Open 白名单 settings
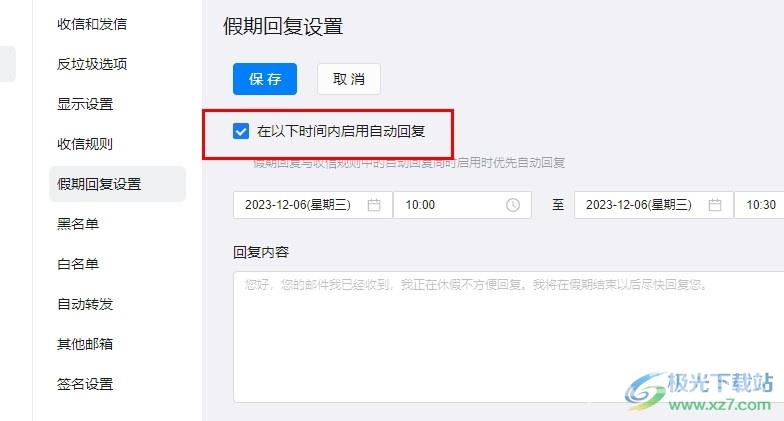The height and width of the screenshot is (421, 784). [78, 264]
